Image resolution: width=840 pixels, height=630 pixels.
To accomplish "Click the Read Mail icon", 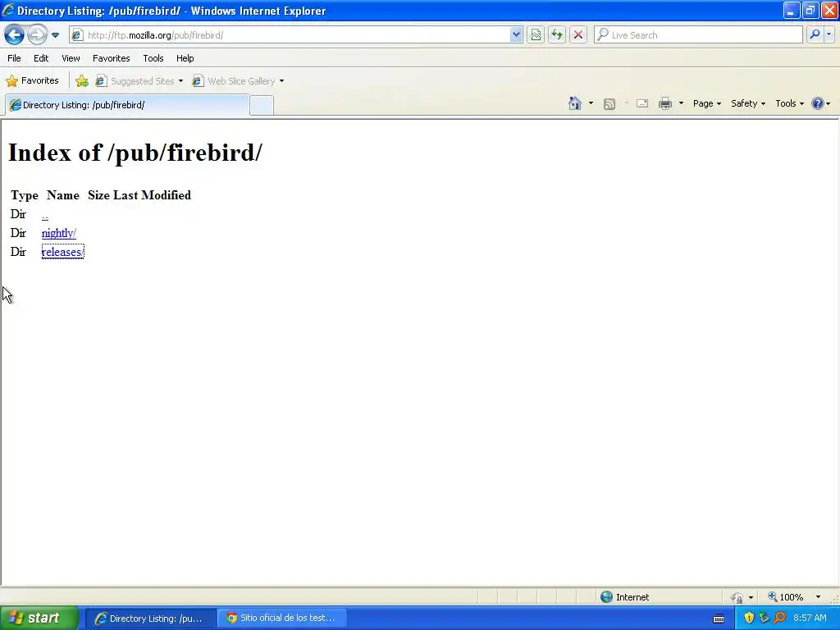I will pos(642,103).
